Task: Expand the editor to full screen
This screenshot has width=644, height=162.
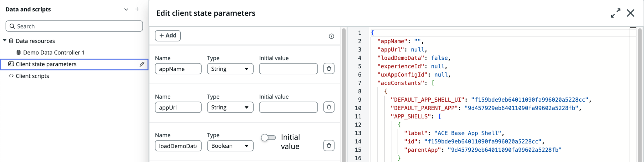Action: [615, 13]
